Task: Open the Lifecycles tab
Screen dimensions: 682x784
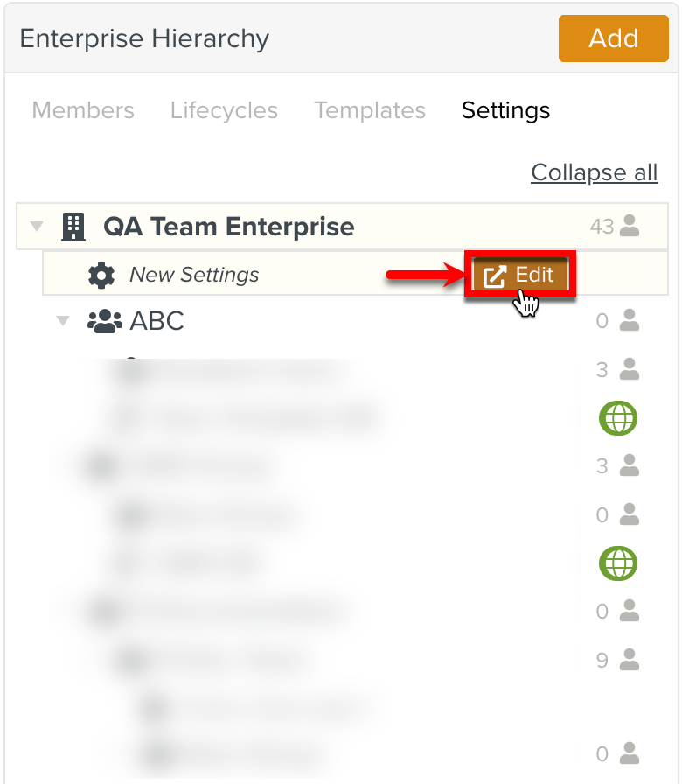Action: pos(224,110)
